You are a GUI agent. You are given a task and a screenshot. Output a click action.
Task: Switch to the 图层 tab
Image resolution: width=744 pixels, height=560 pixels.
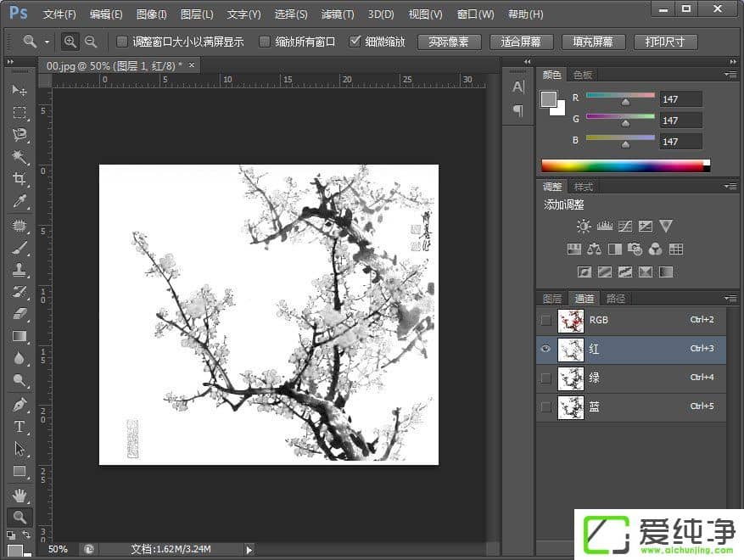point(552,299)
